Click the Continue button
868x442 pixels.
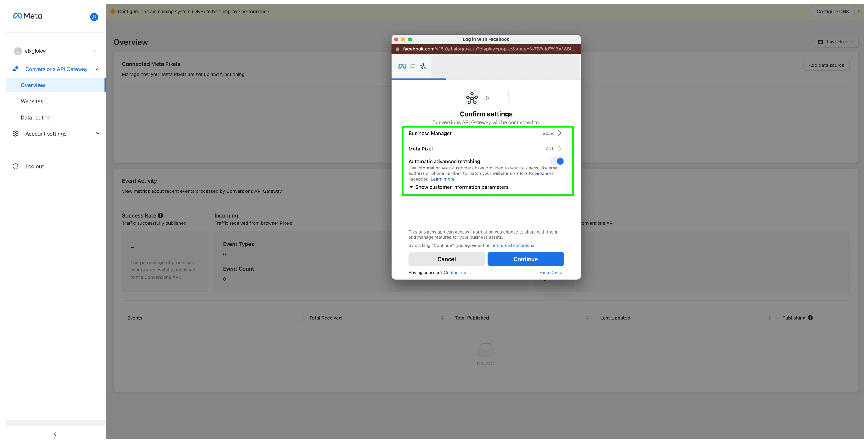tap(525, 259)
